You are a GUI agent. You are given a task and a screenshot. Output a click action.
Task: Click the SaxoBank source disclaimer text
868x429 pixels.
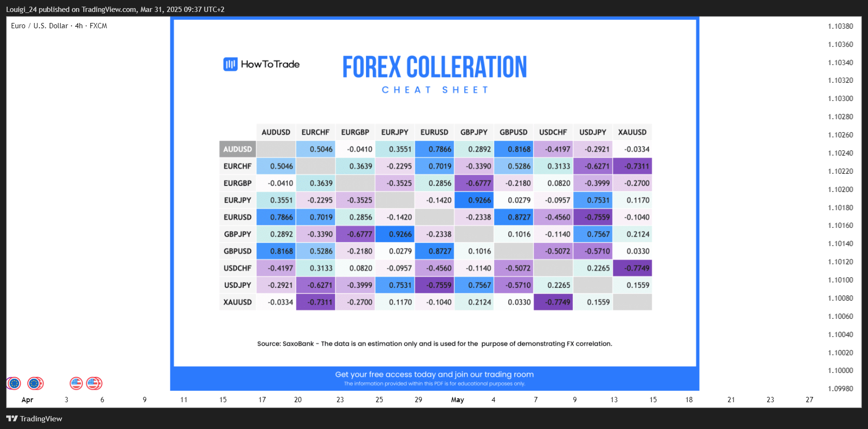click(x=434, y=344)
